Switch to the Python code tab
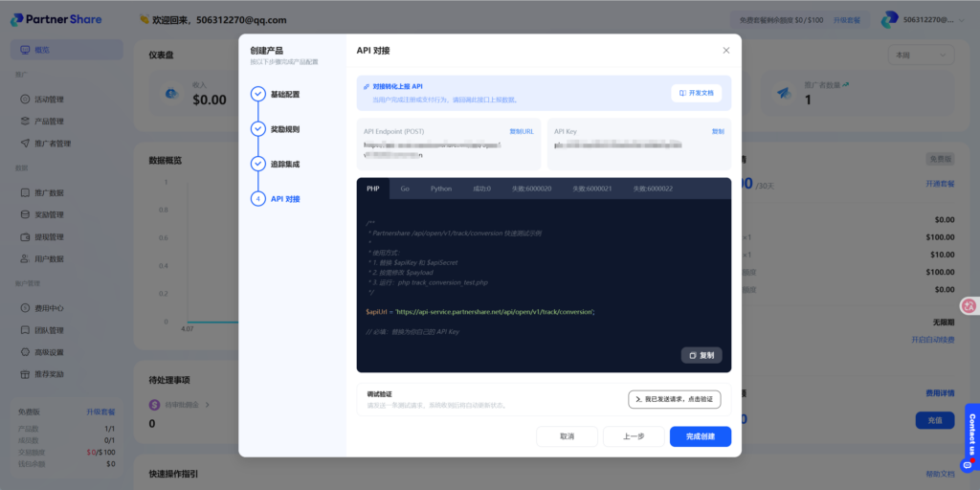Screen dimensions: 980x490 pyautogui.click(x=440, y=189)
